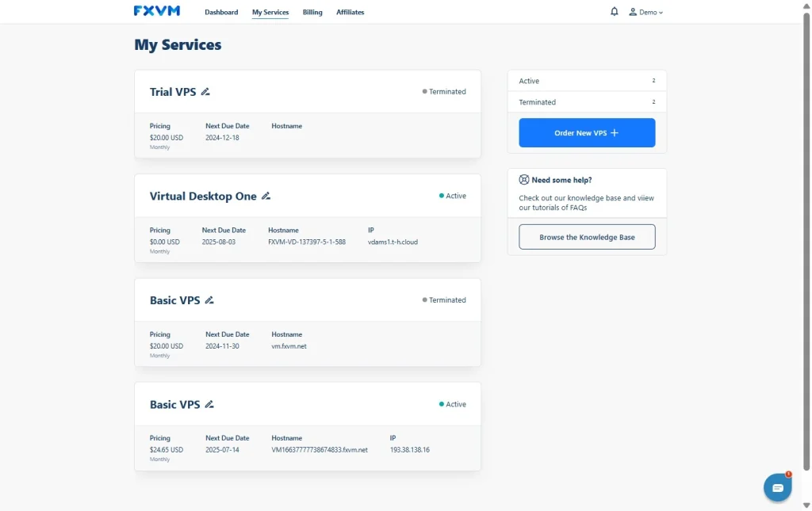Select the My Services tab
Image resolution: width=812 pixels, height=511 pixels.
[270, 12]
